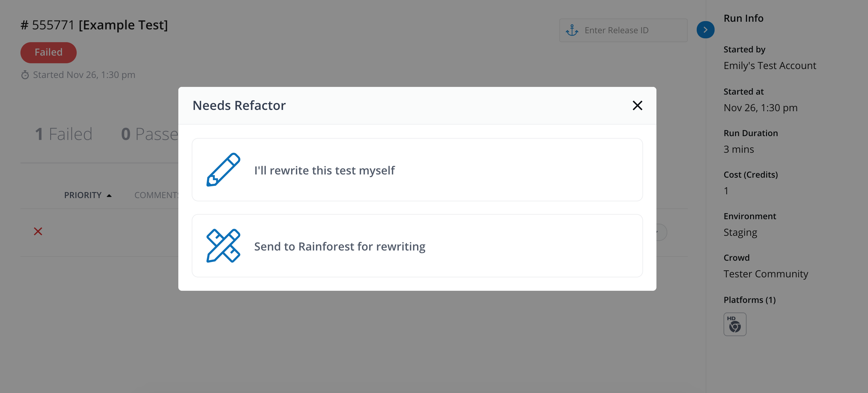Click the PRIORITY ascending sort arrow
This screenshot has height=393, width=868.
(109, 196)
